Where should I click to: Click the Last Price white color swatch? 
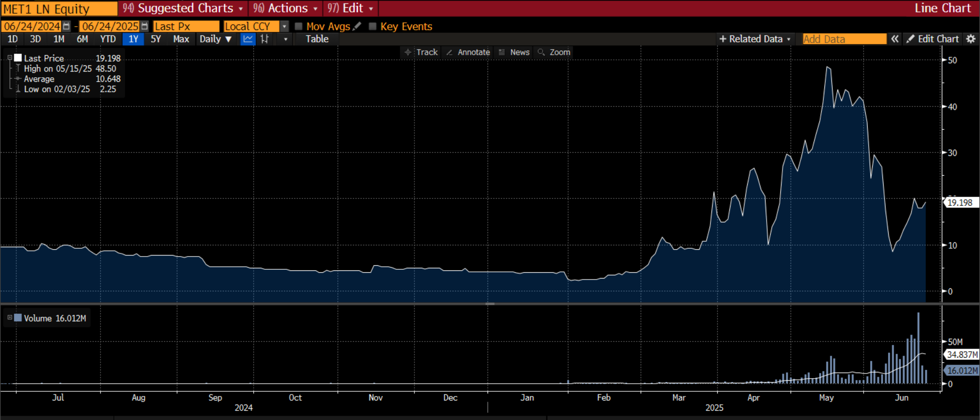coord(18,58)
